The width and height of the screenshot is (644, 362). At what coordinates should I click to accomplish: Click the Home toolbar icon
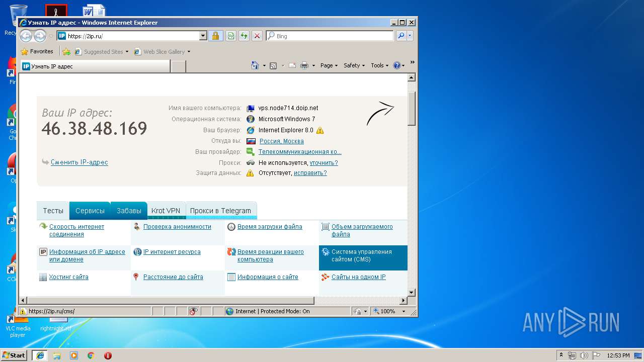(x=255, y=65)
